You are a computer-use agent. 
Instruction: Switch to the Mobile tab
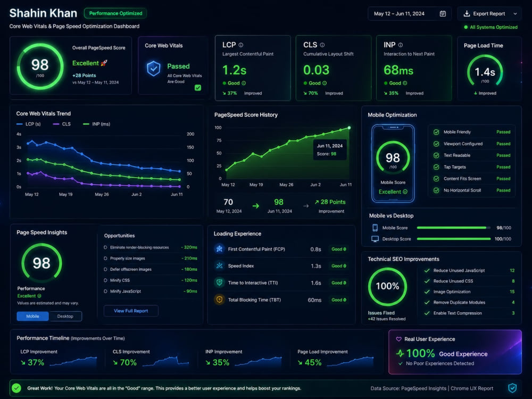click(32, 316)
